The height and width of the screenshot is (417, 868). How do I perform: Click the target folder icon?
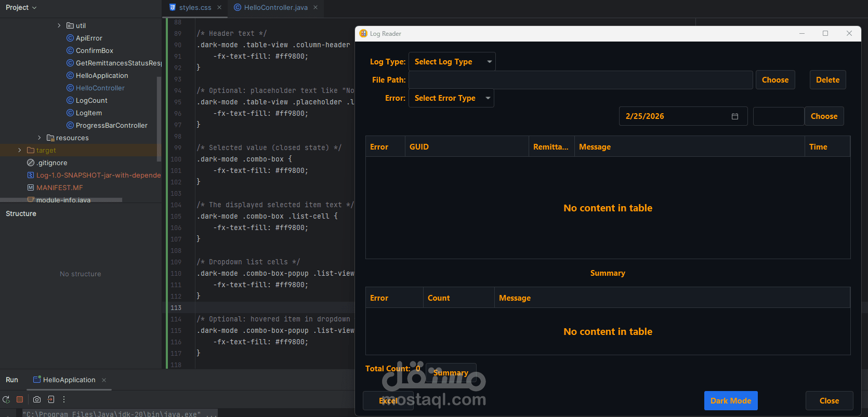pyautogui.click(x=31, y=150)
